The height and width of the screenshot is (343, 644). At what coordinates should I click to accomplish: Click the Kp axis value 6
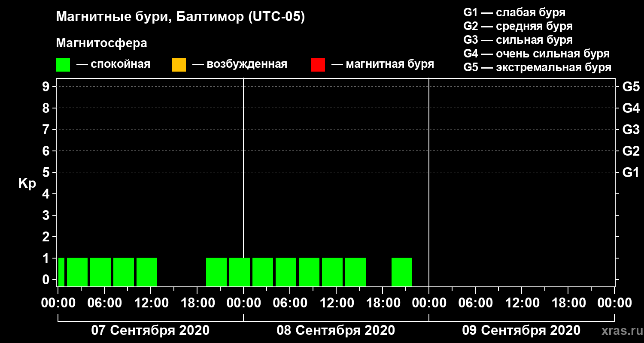(46, 151)
